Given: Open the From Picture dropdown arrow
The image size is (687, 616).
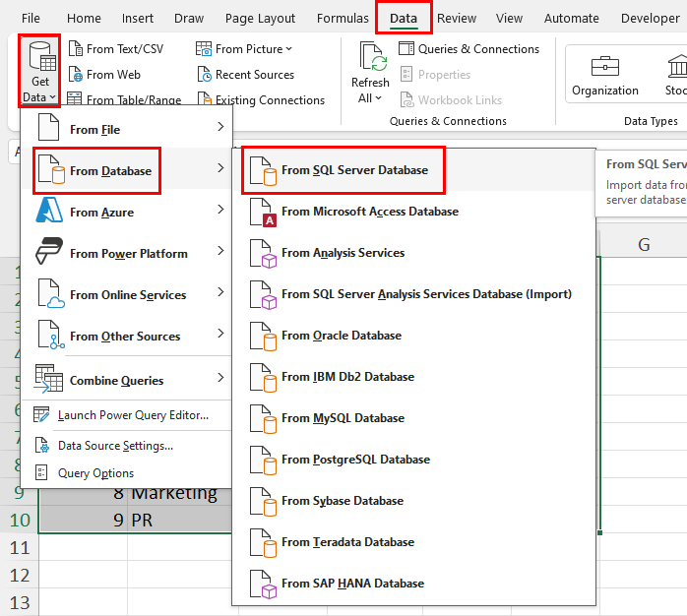Looking at the screenshot, I should [x=288, y=49].
